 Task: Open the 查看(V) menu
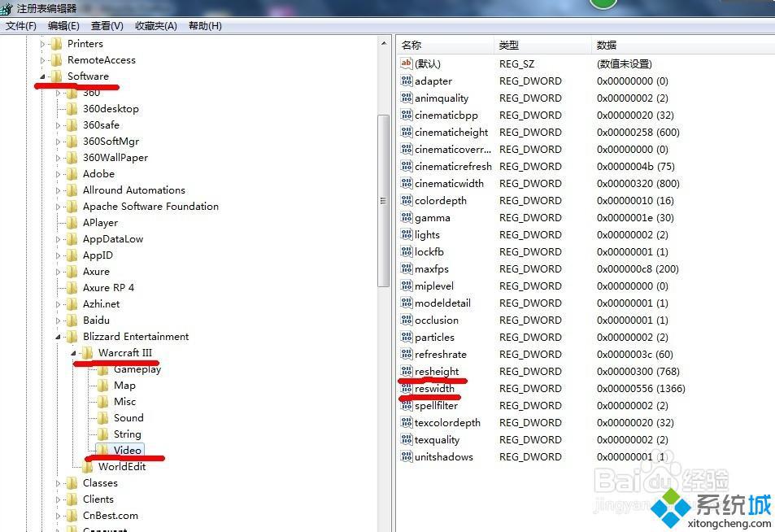(x=107, y=26)
